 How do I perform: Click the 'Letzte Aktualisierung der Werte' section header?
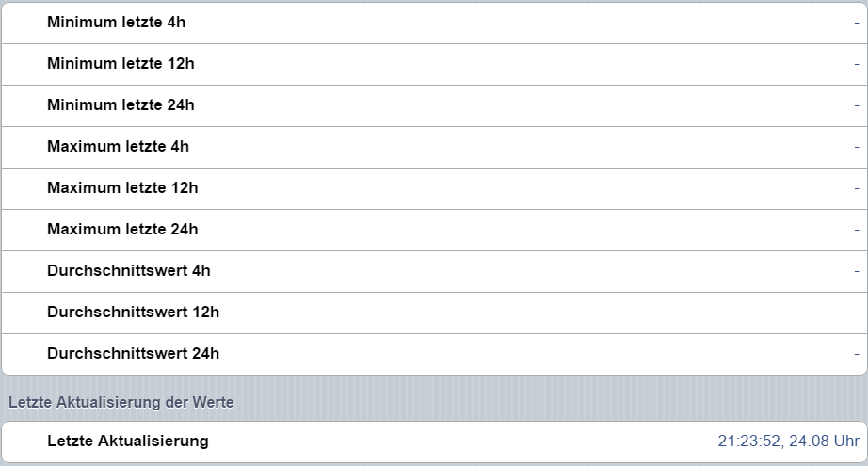pyautogui.click(x=121, y=402)
